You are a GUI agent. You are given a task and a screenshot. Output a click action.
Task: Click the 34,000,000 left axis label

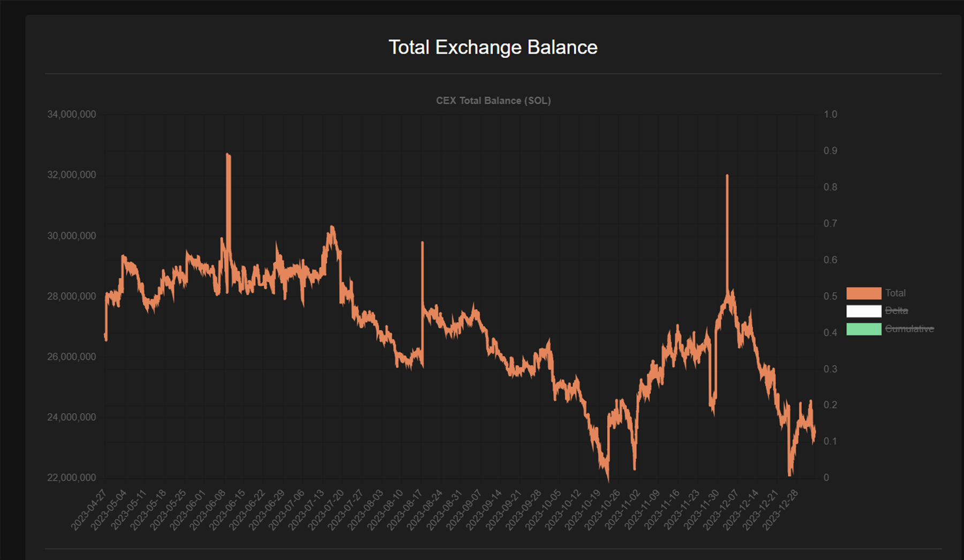point(72,115)
